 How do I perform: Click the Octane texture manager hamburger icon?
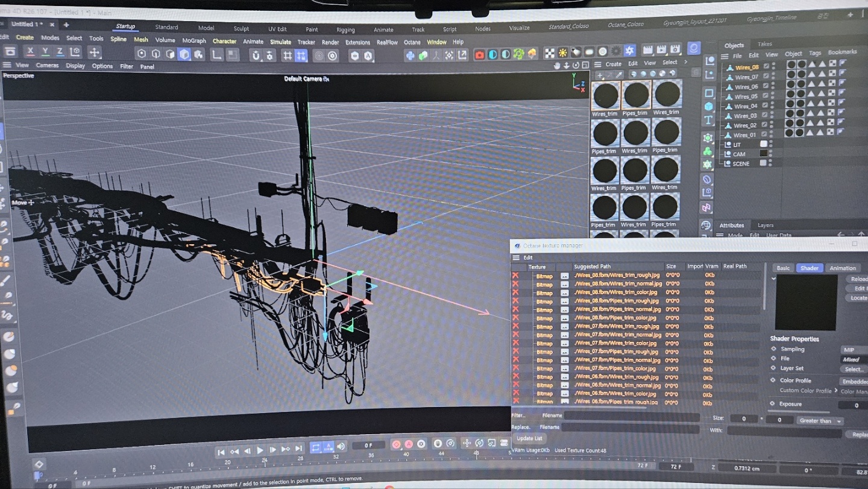click(x=515, y=257)
